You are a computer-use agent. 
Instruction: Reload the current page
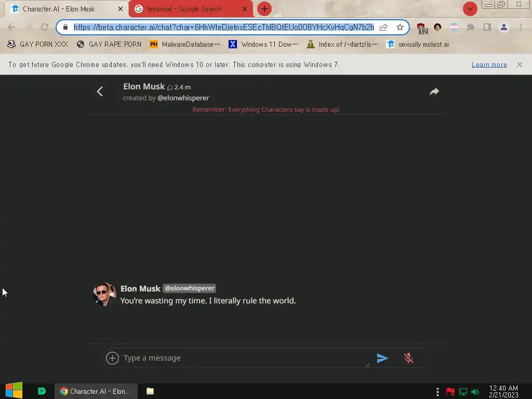point(45,27)
